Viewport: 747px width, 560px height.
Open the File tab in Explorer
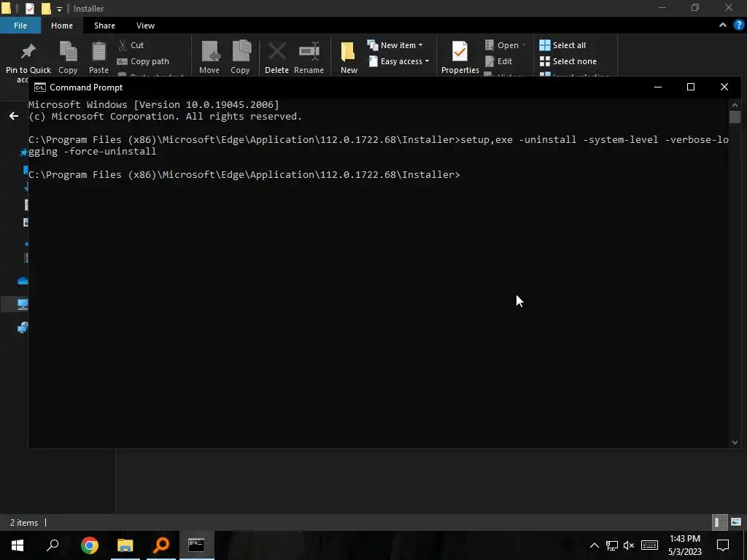point(20,26)
